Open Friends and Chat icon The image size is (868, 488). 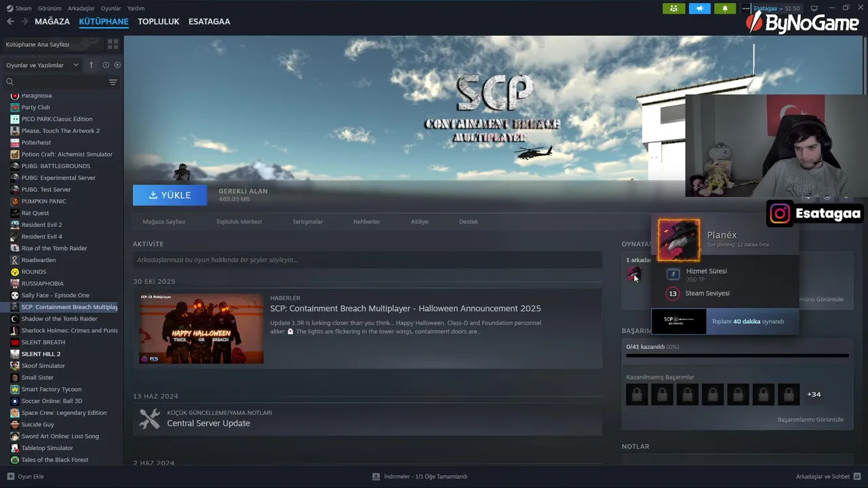pos(857,476)
